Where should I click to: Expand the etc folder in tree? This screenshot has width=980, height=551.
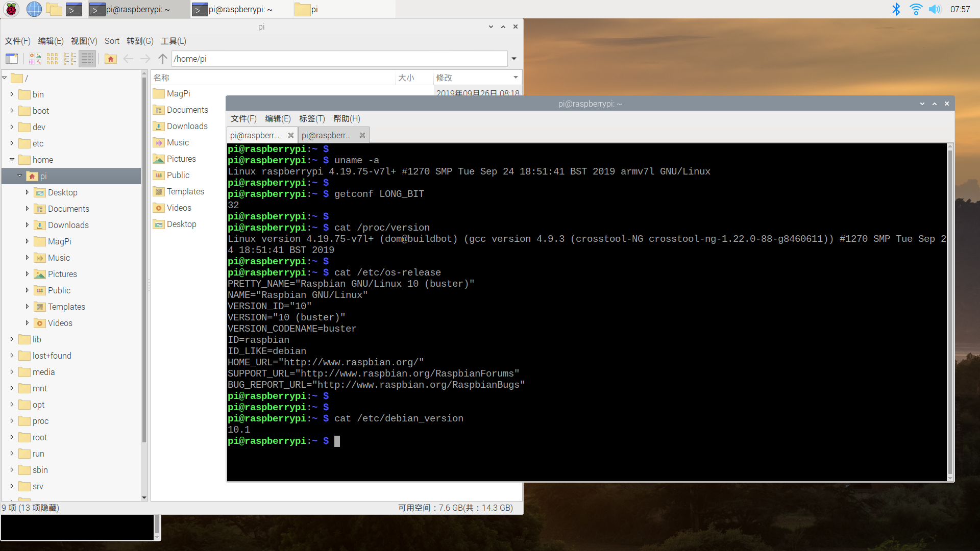pos(12,143)
